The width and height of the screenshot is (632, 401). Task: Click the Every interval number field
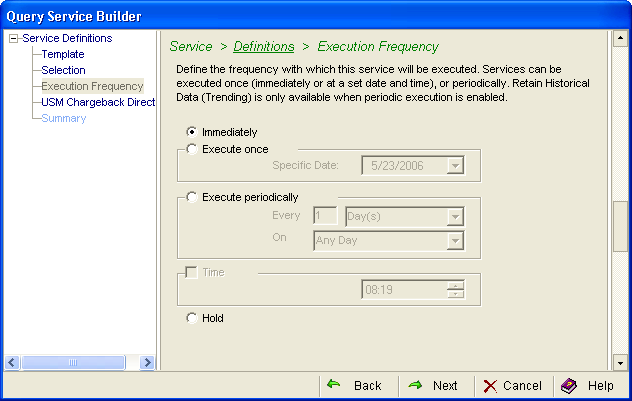(x=325, y=216)
